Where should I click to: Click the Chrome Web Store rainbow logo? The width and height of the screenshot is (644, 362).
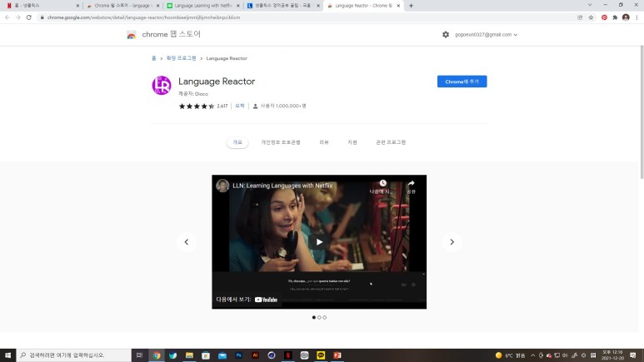[x=132, y=35]
